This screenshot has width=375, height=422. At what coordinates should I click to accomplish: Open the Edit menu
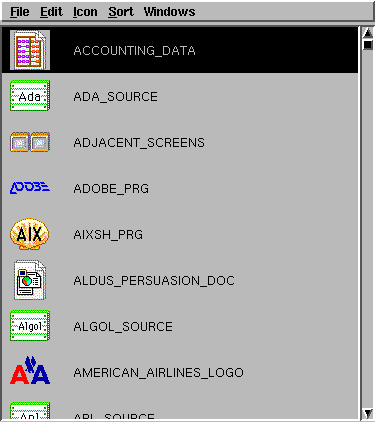[x=51, y=12]
